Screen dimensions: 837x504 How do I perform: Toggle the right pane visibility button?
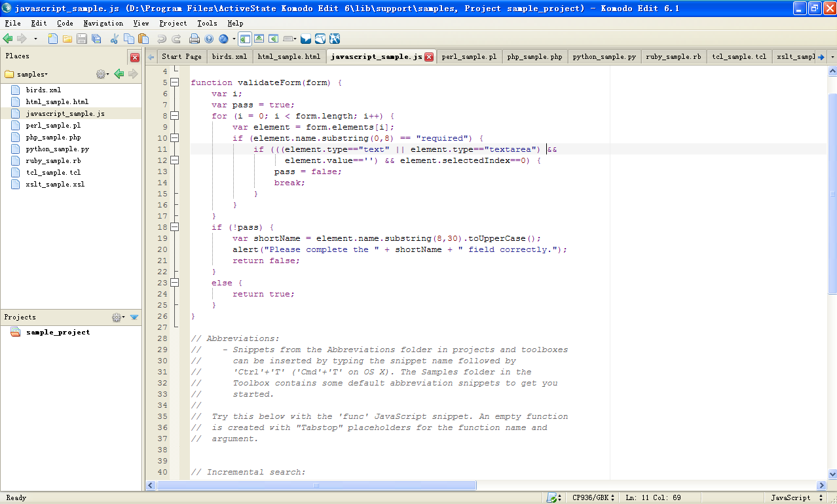273,39
